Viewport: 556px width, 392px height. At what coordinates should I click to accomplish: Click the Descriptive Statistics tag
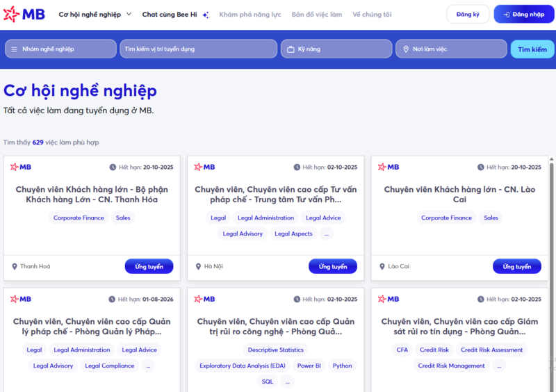275,350
